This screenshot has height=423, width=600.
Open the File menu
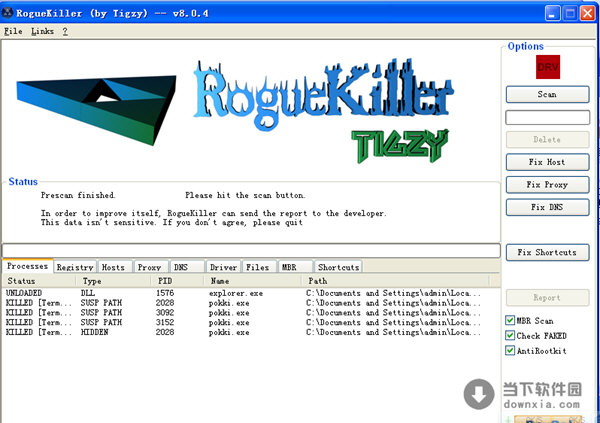click(13, 31)
